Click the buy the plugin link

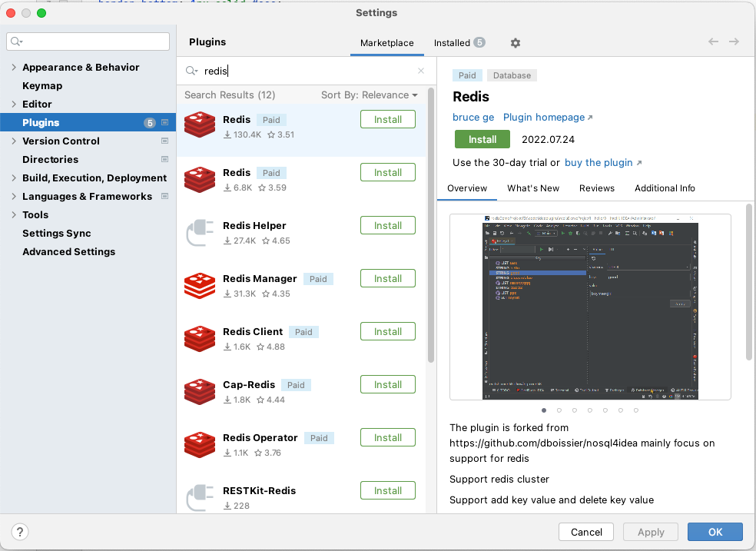(602, 162)
